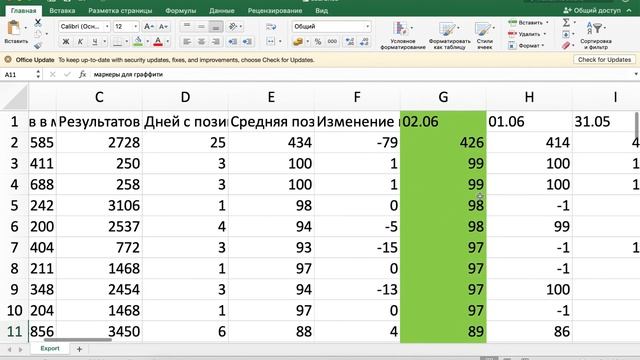Expand the Paste options arrow
This screenshot has height=360, width=640.
click(x=26, y=28)
